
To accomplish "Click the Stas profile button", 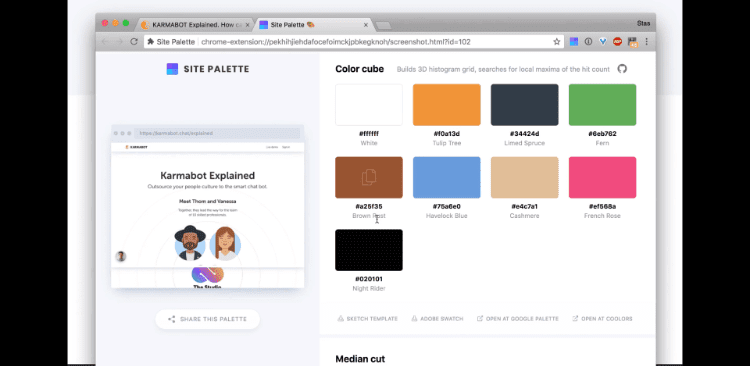I will [x=643, y=23].
